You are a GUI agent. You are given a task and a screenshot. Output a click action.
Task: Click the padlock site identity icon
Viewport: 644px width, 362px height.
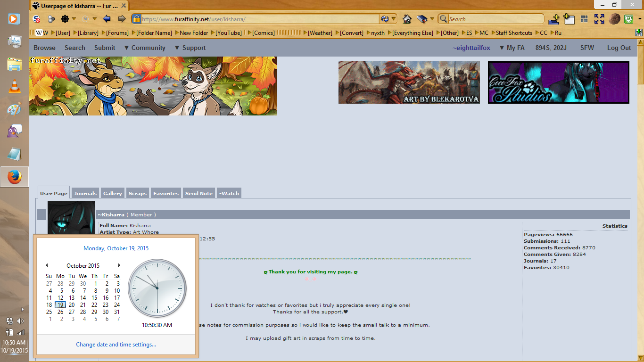tap(137, 19)
